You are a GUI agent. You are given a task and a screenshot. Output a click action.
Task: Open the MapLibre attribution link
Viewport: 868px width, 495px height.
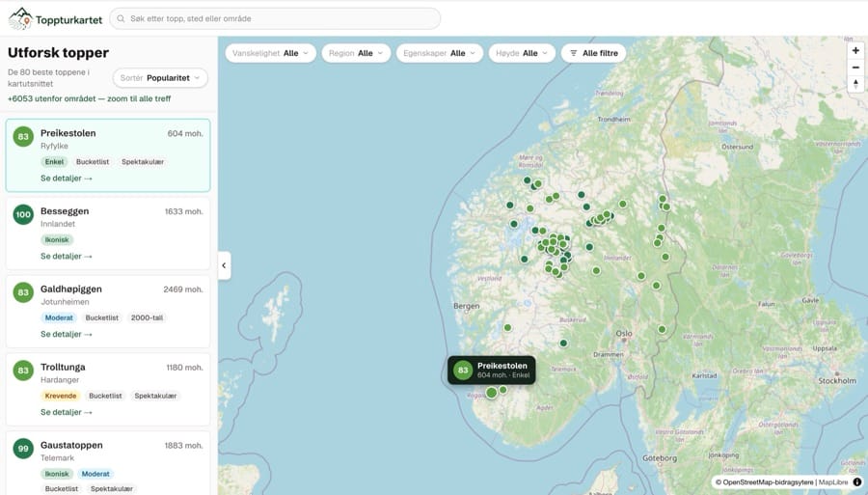[x=833, y=482]
